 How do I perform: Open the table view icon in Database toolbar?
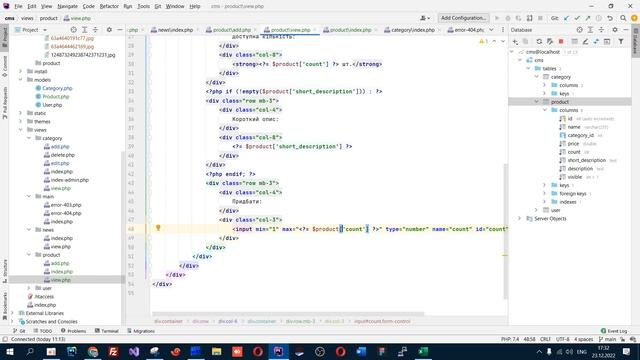point(574,42)
